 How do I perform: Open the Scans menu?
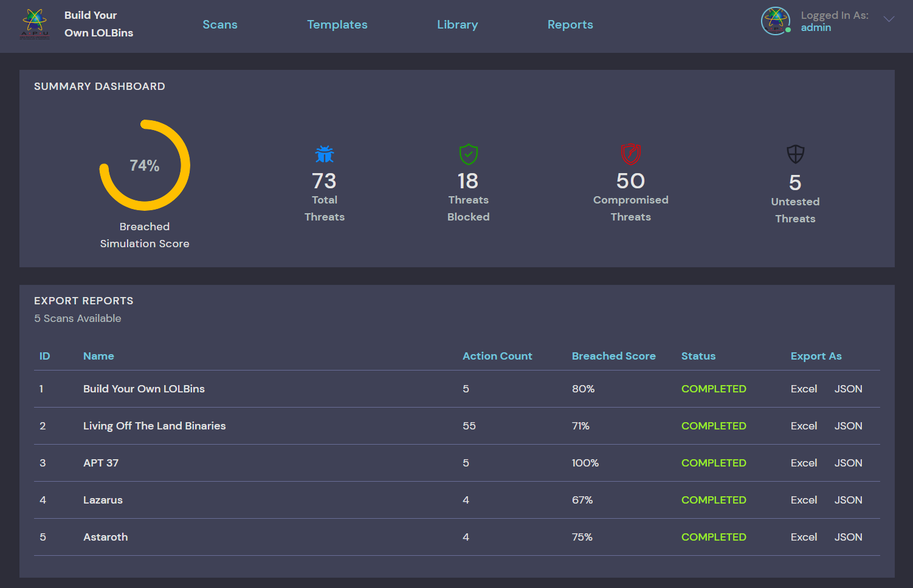pos(220,24)
